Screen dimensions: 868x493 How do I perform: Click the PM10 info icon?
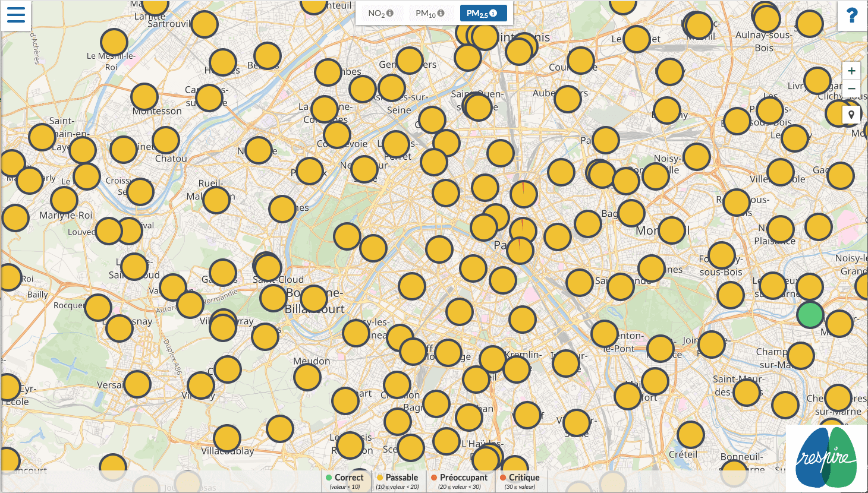coord(441,13)
